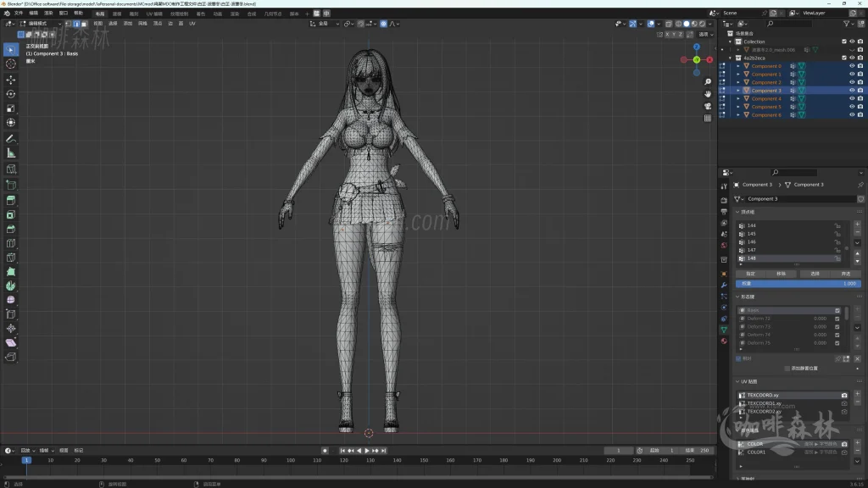Click the vertex group Remove button (移除)

tap(781, 274)
